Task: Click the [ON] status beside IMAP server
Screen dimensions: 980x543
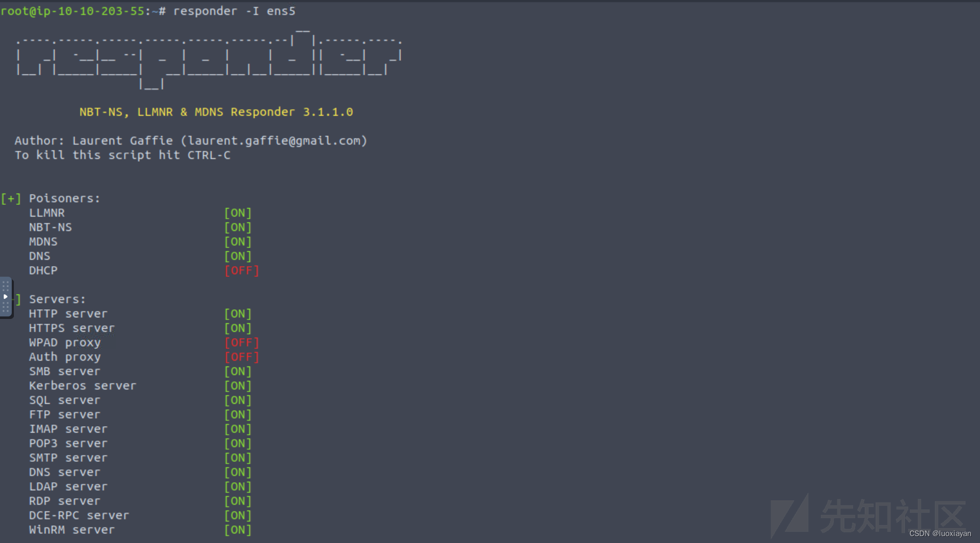Action: pos(238,429)
